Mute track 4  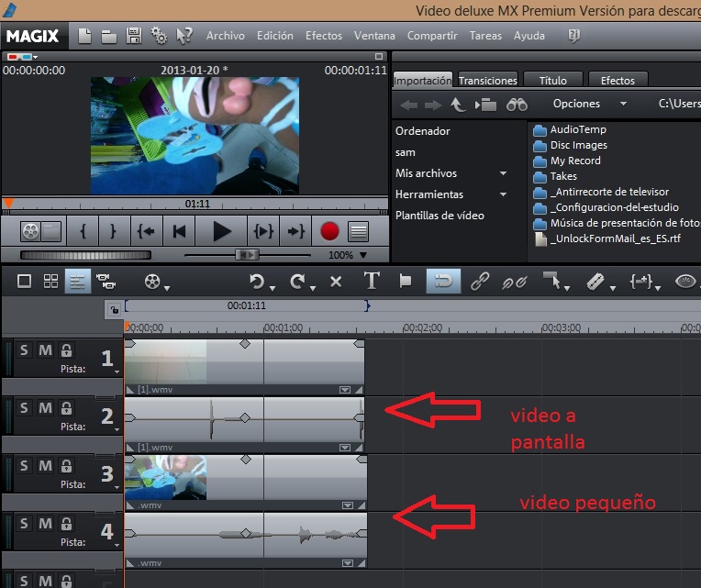tap(45, 523)
